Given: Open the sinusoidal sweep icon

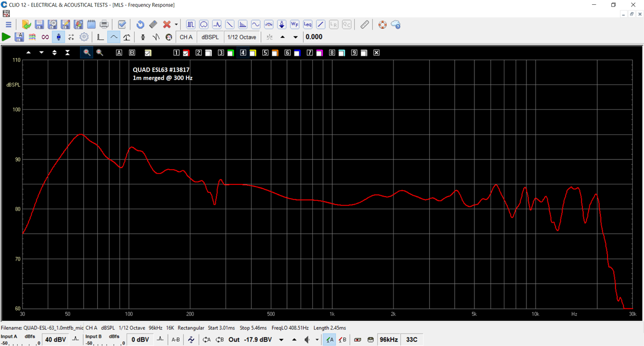Looking at the screenshot, I should 255,25.
